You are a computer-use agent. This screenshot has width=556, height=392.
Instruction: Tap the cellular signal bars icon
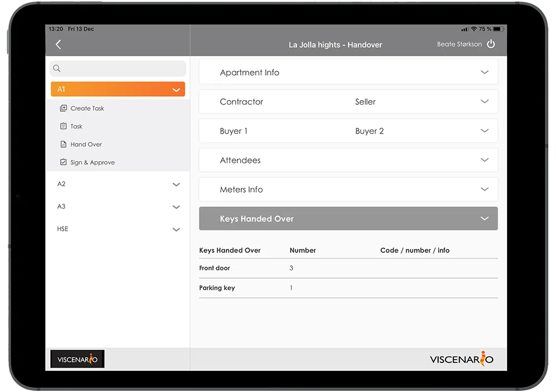[464, 29]
